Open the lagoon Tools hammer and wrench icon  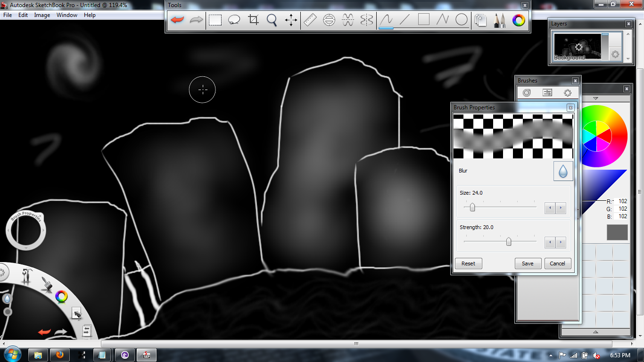point(26,276)
